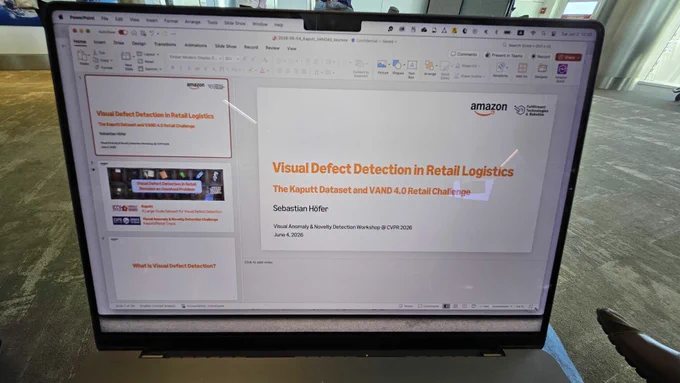This screenshot has width=680, height=383.
Task: Click the Home icon in title bar
Action: click(134, 33)
